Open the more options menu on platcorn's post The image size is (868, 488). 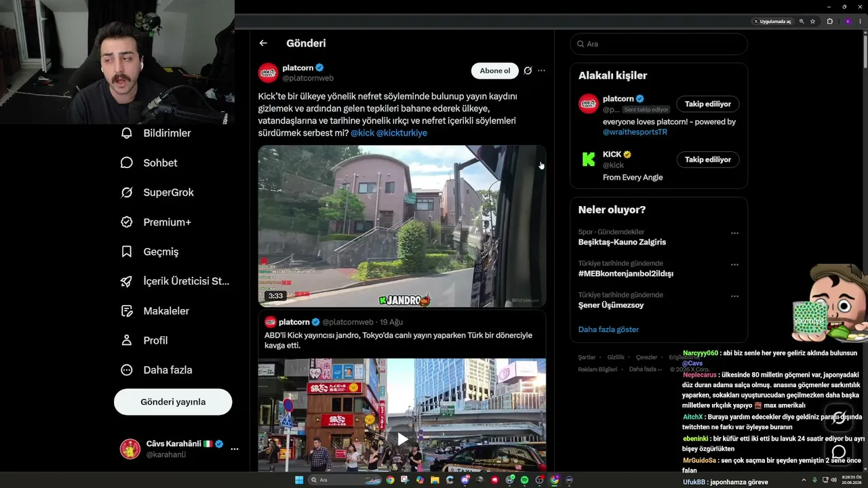pyautogui.click(x=541, y=70)
